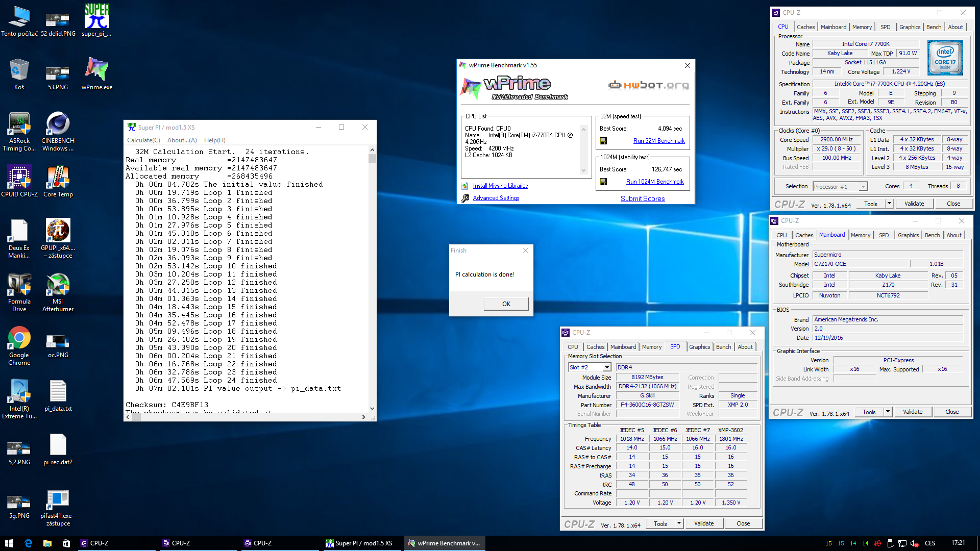The width and height of the screenshot is (980, 551).
Task: Click Install Missing Libraries link
Action: click(500, 186)
